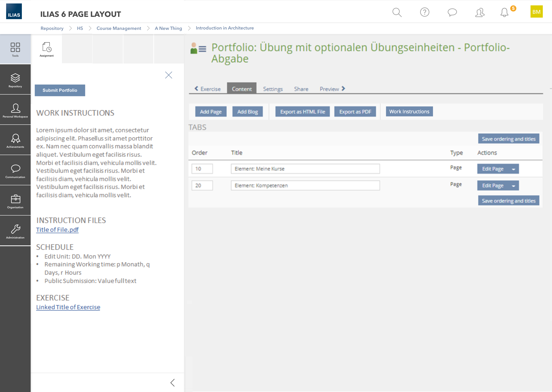The height and width of the screenshot is (392, 552).
Task: Open the Title of File.pdf link
Action: click(x=57, y=229)
